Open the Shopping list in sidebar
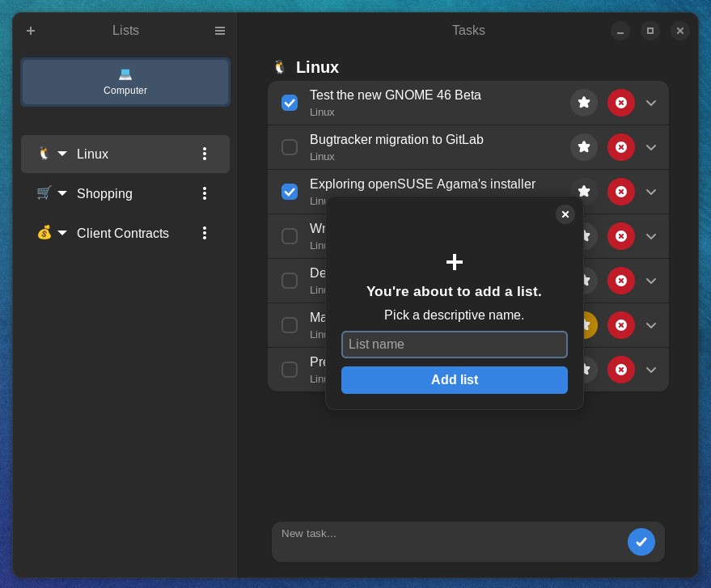The image size is (711, 588). pyautogui.click(x=125, y=193)
